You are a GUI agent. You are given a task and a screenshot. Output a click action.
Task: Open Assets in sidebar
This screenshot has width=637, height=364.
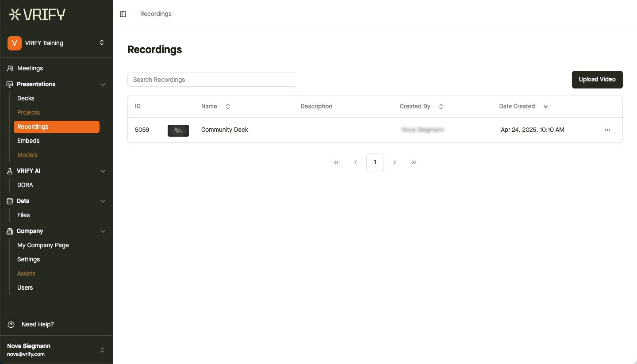[x=26, y=273]
